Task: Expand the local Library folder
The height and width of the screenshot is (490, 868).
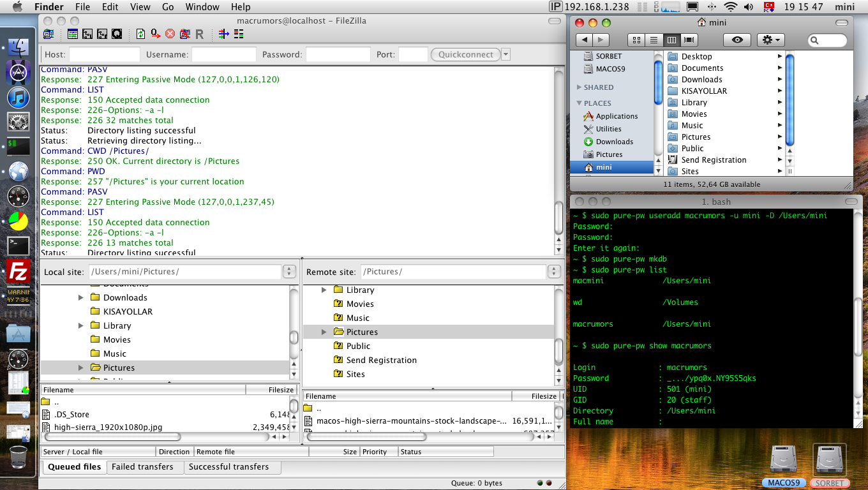Action: point(81,325)
